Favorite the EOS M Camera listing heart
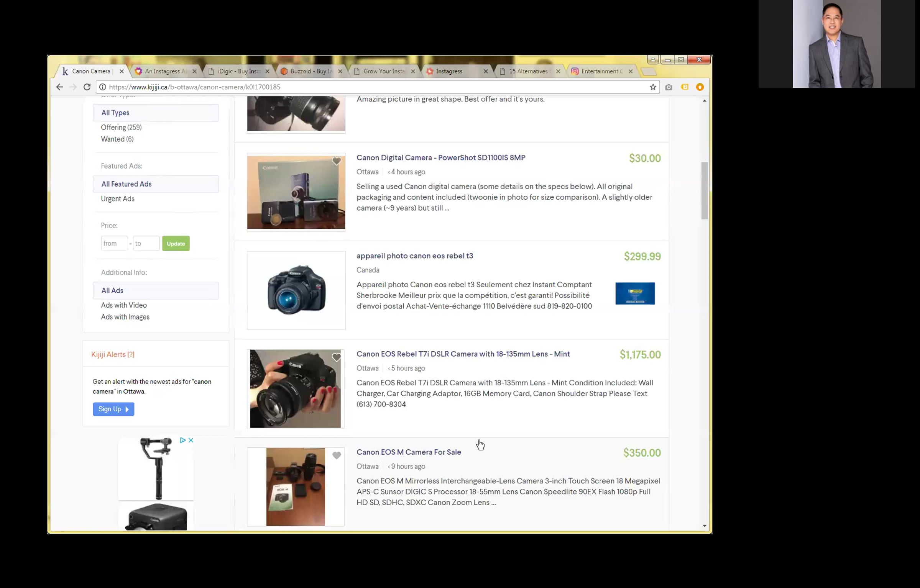Image resolution: width=920 pixels, height=588 pixels. tap(337, 455)
